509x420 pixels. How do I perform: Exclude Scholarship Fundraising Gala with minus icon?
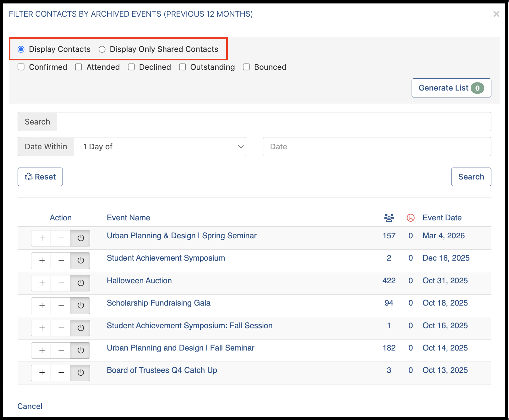pos(61,306)
